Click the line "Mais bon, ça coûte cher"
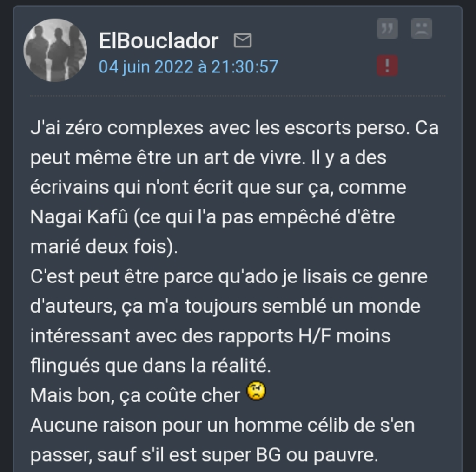This screenshot has height=472, width=476. 135,395
